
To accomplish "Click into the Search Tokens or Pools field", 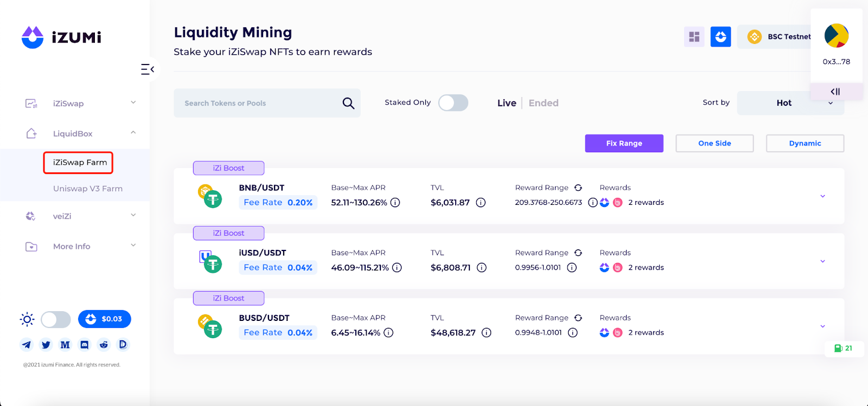I will [x=267, y=103].
